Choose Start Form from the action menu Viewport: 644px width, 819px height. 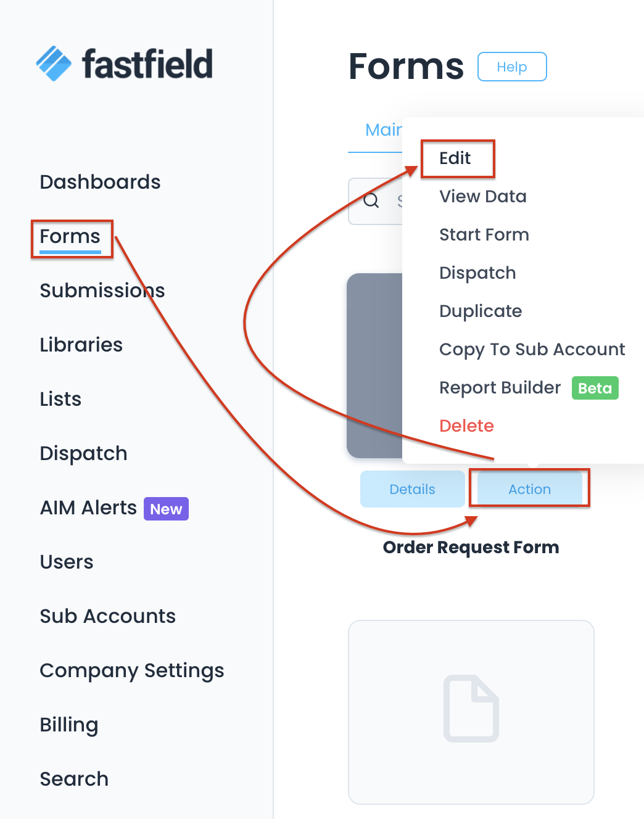point(484,235)
